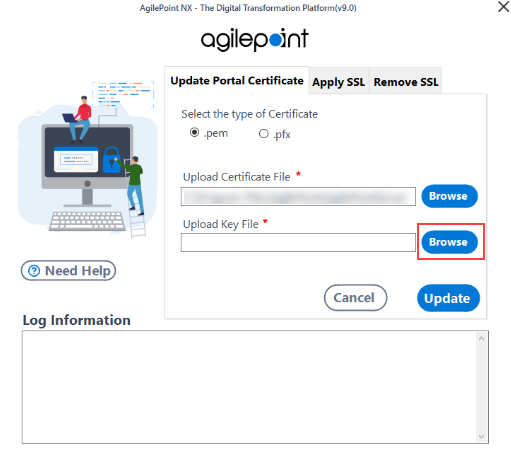
Task: Click the agilepoint logo
Action: click(x=255, y=39)
